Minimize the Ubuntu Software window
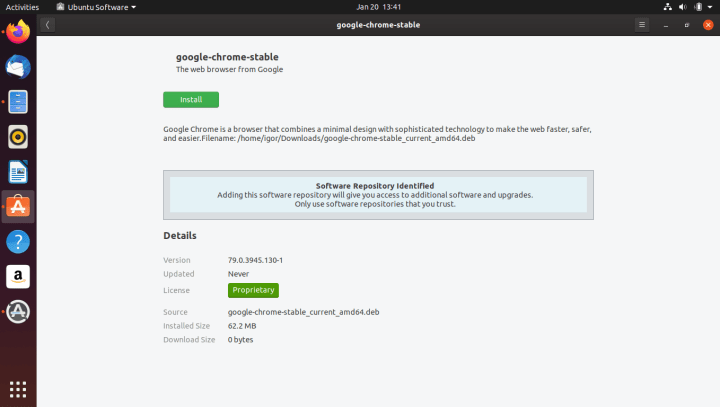The height and width of the screenshot is (407, 720). [x=665, y=25]
